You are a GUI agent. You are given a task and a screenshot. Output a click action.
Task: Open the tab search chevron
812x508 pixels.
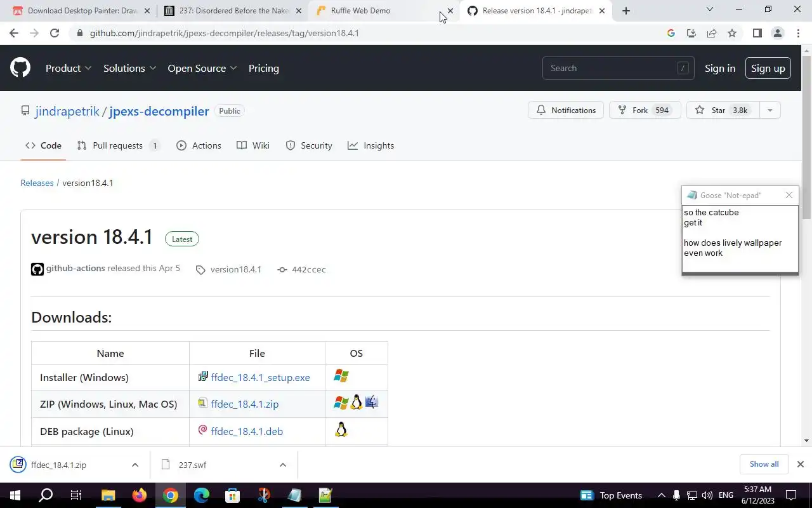709,9
